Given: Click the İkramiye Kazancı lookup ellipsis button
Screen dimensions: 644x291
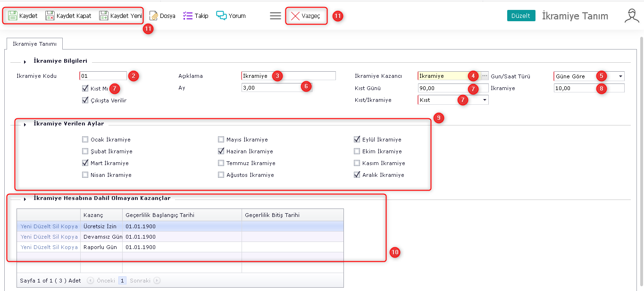Looking at the screenshot, I should point(485,76).
